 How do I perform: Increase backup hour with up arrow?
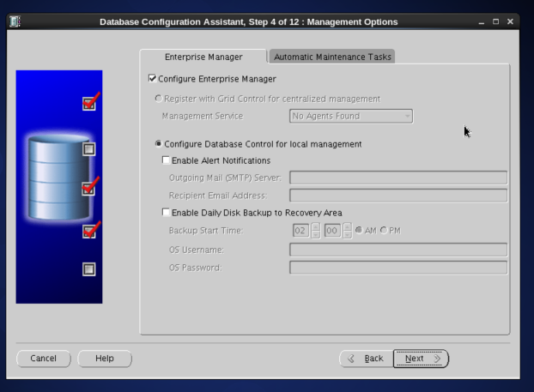[316, 226]
